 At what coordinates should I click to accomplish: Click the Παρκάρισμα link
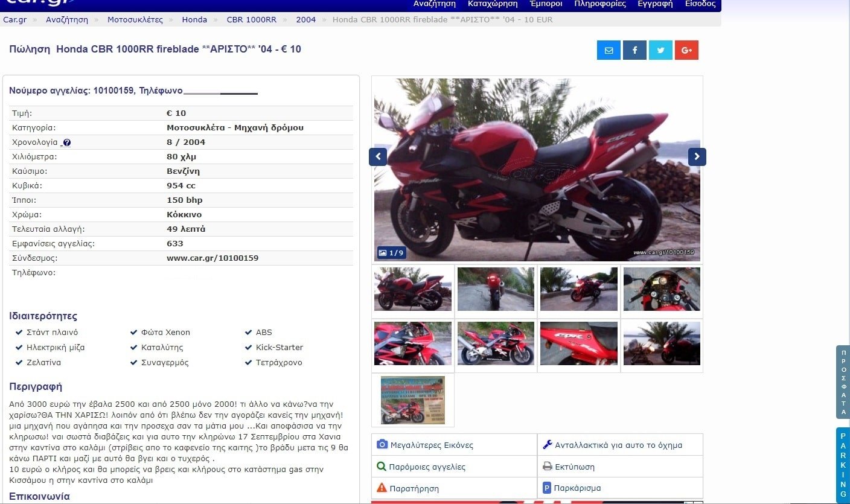(577, 488)
